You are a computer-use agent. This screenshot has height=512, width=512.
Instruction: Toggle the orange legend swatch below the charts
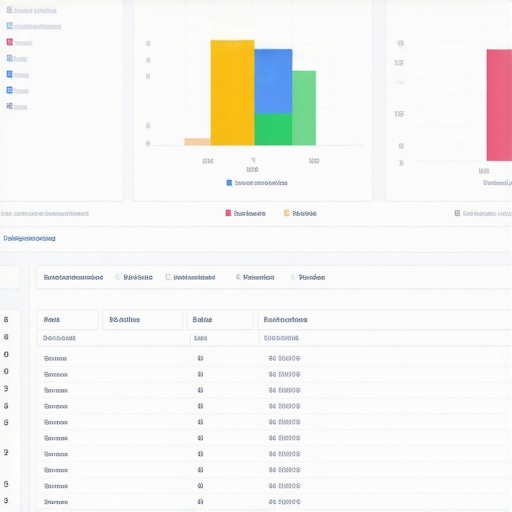(x=287, y=213)
